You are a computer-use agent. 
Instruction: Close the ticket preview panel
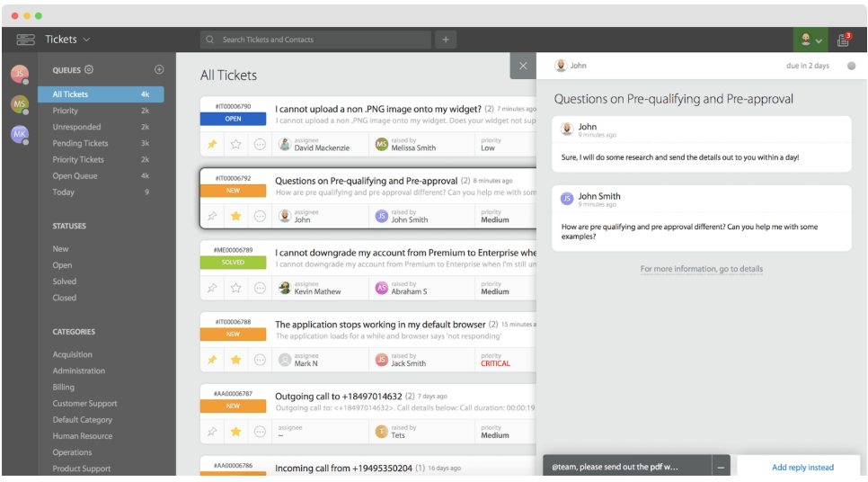pos(523,66)
